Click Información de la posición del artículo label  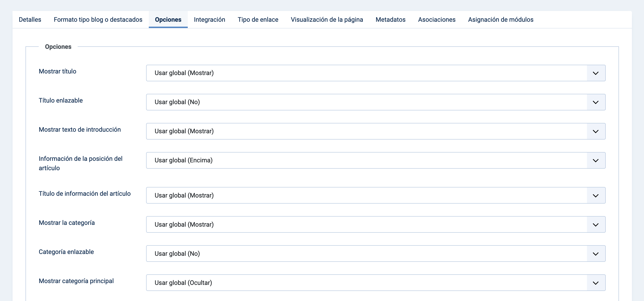pyautogui.click(x=81, y=163)
